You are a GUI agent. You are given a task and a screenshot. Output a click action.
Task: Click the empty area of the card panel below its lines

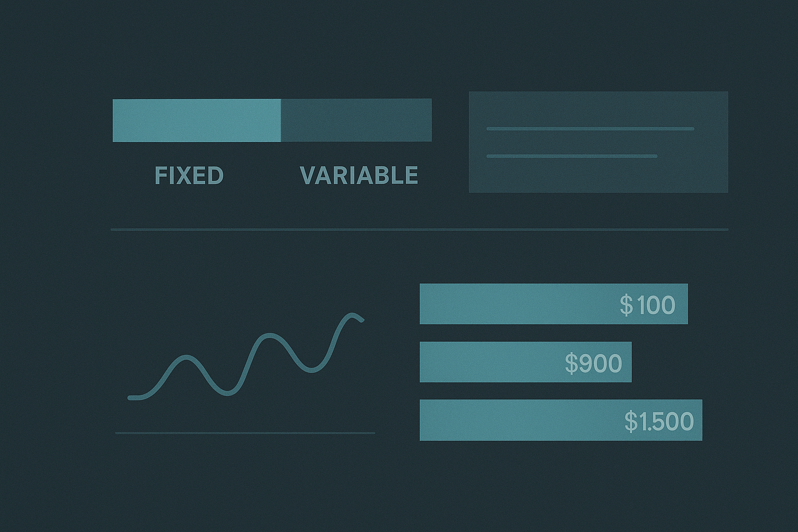pos(598,177)
